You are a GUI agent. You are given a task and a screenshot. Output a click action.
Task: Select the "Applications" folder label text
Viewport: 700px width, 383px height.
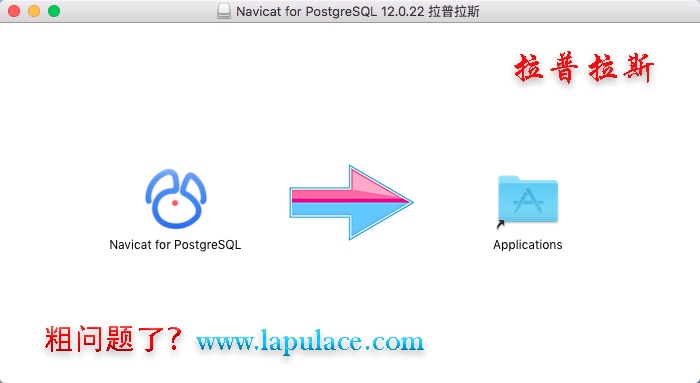pos(528,245)
